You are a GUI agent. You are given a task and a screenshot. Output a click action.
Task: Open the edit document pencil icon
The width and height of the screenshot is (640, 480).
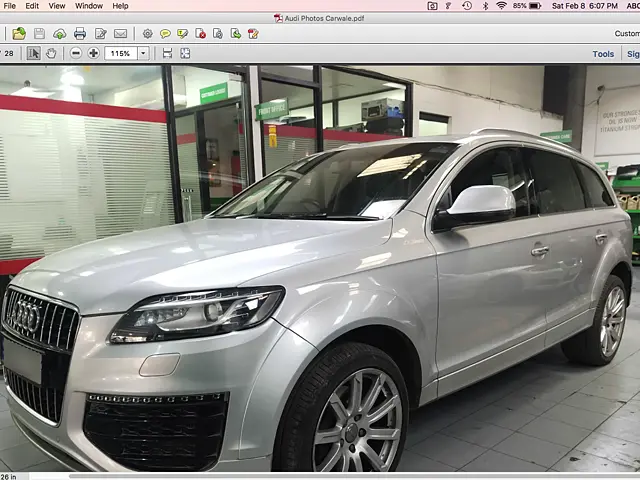[x=100, y=33]
